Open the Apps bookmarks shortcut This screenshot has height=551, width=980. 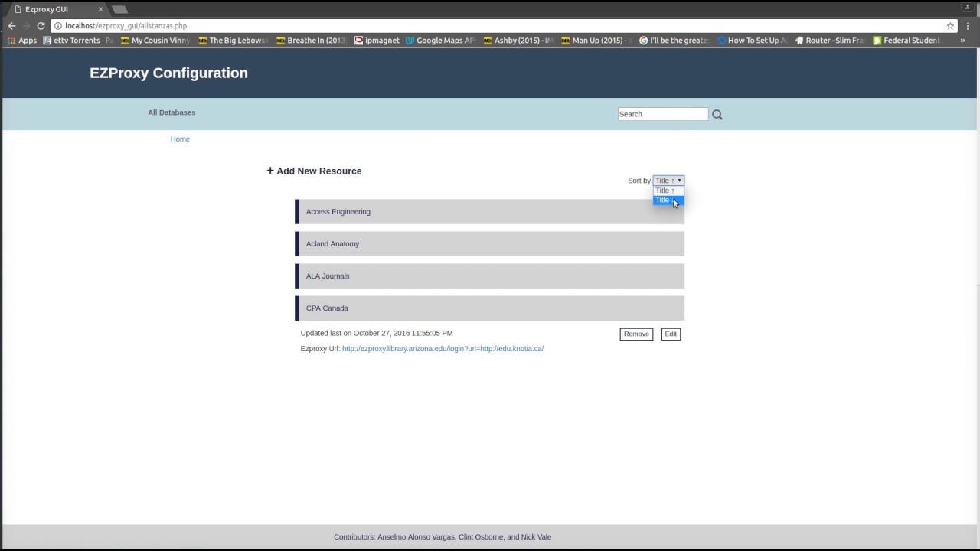[22, 41]
